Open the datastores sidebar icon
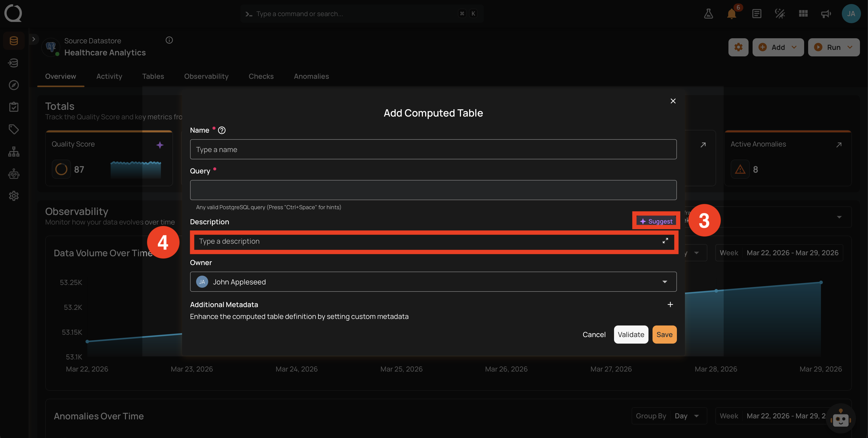The width and height of the screenshot is (868, 438). [14, 41]
